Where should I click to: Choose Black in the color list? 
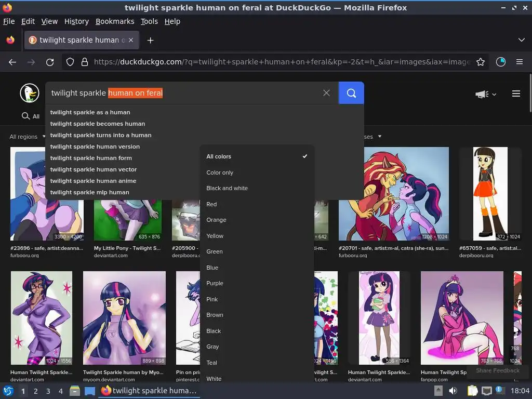(257, 331)
